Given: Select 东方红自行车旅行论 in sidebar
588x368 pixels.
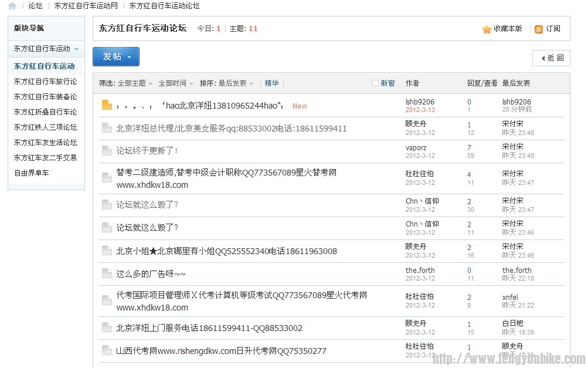Looking at the screenshot, I should tap(45, 82).
